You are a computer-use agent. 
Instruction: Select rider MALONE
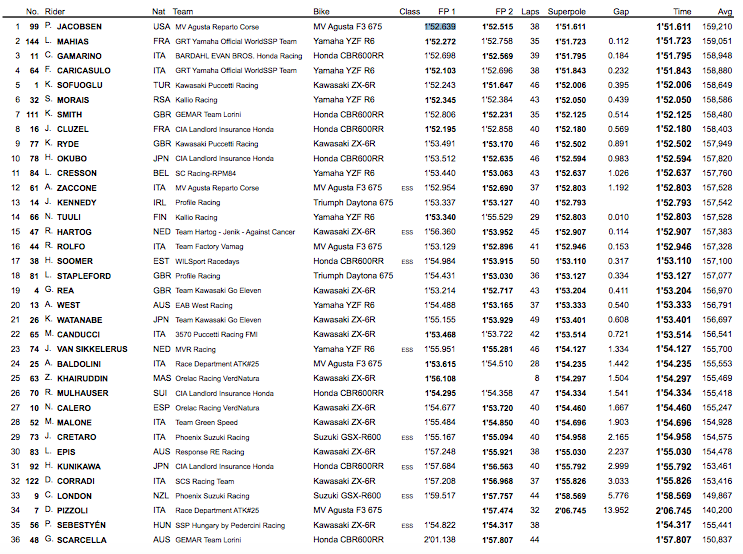[x=74, y=423]
